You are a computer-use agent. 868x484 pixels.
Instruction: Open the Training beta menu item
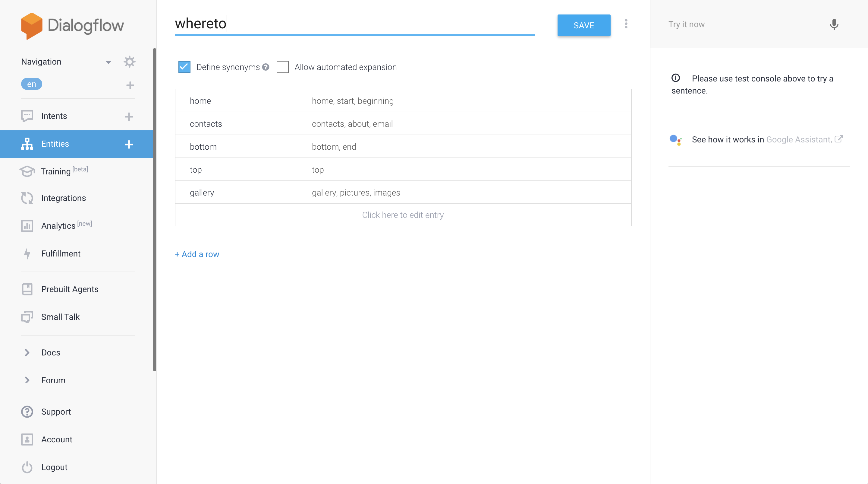[55, 171]
